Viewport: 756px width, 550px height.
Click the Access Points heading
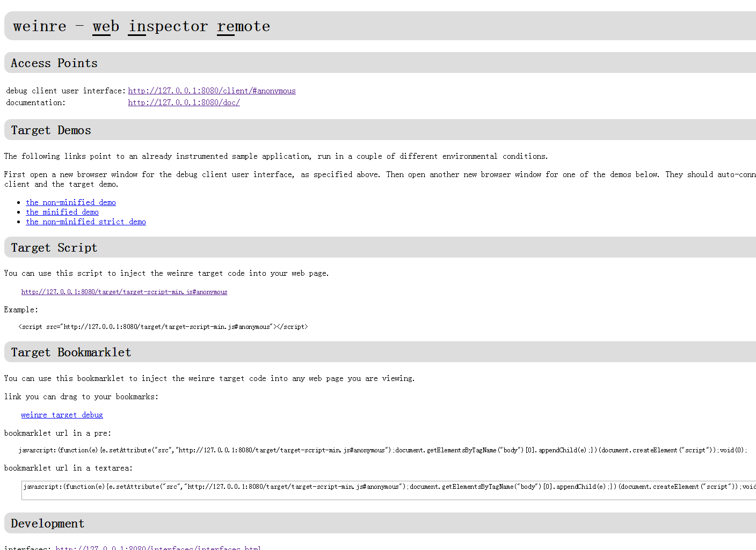pos(54,63)
